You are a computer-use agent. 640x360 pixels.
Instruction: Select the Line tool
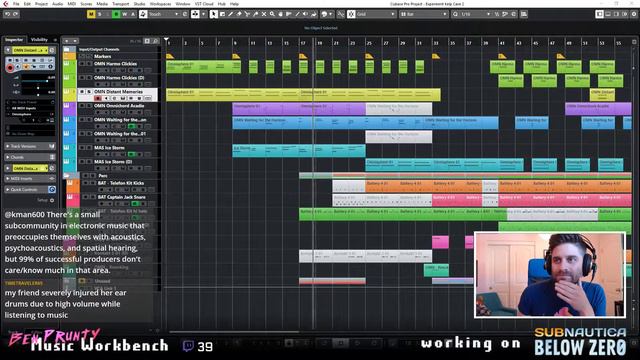click(297, 14)
